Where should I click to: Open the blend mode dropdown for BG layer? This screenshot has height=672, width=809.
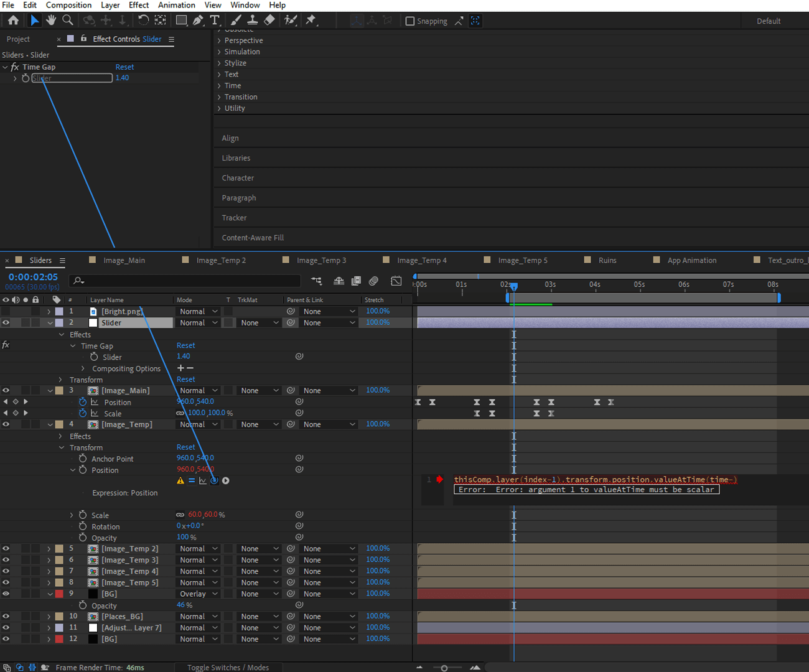pos(198,594)
